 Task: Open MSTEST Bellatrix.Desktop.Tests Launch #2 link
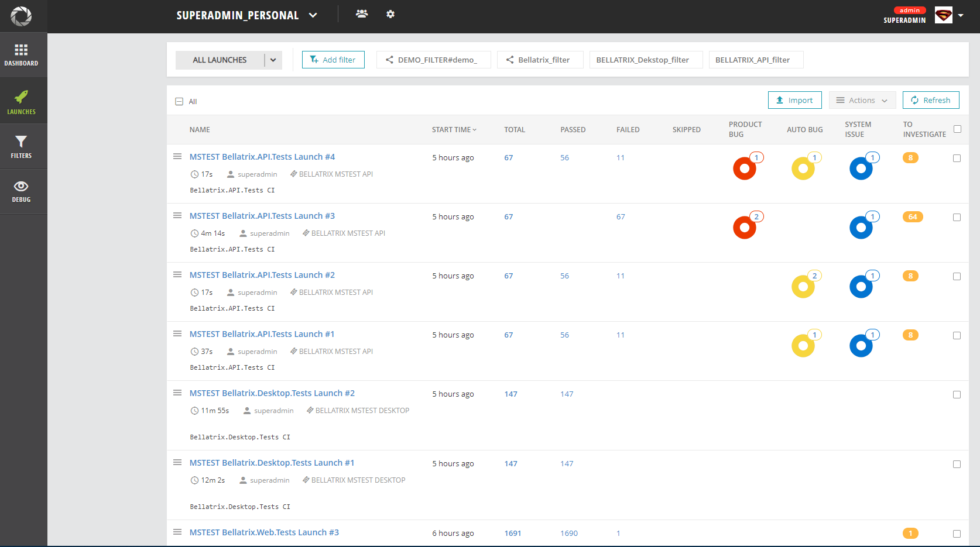(x=272, y=393)
